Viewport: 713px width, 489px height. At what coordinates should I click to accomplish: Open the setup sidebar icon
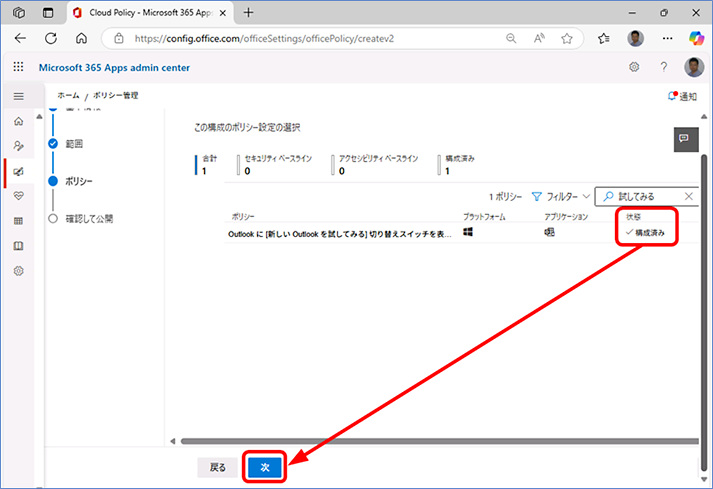point(19,146)
